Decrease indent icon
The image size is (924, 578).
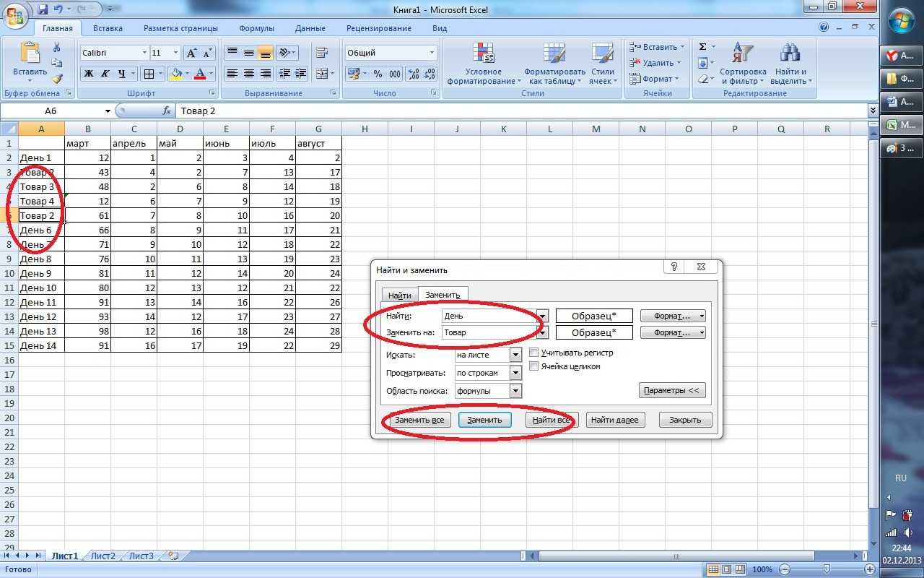coord(284,74)
